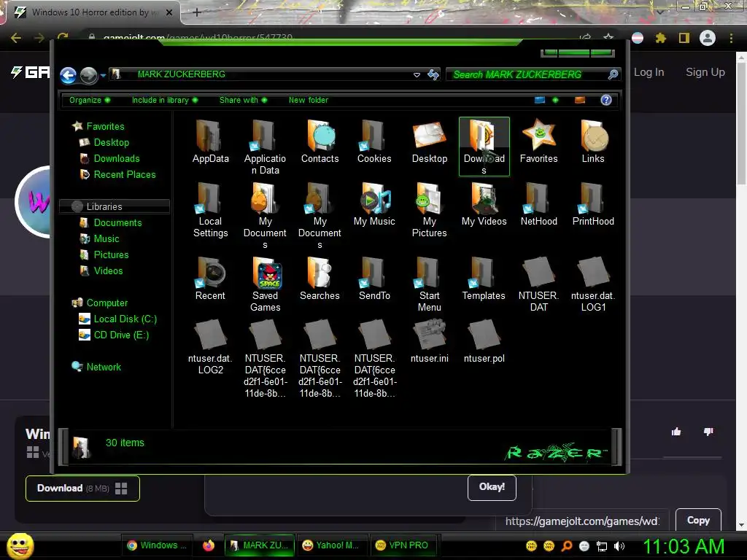Open the Local Settings folder
747x560 pixels.
(x=210, y=210)
